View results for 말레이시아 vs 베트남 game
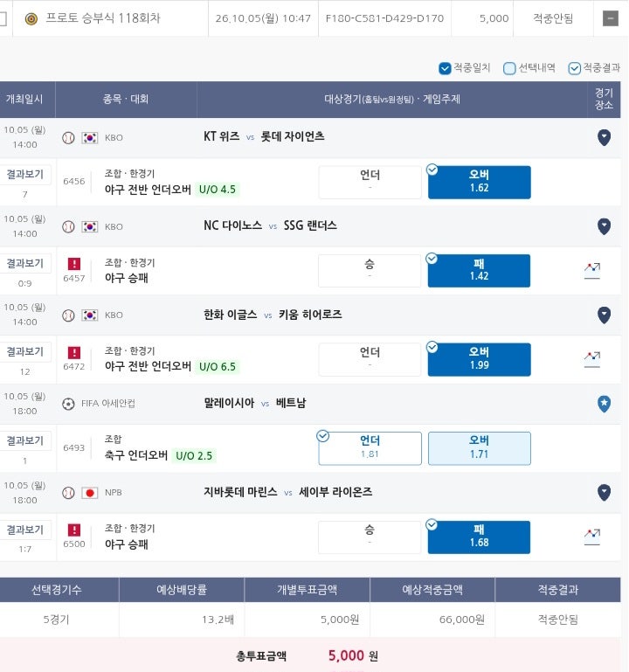Viewport: 629px width, 672px height. [x=24, y=440]
